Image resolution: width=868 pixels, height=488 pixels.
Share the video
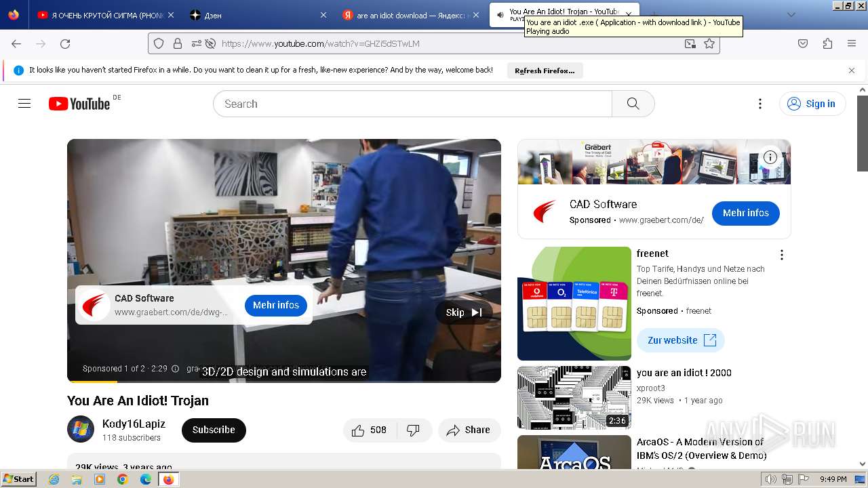coord(469,430)
